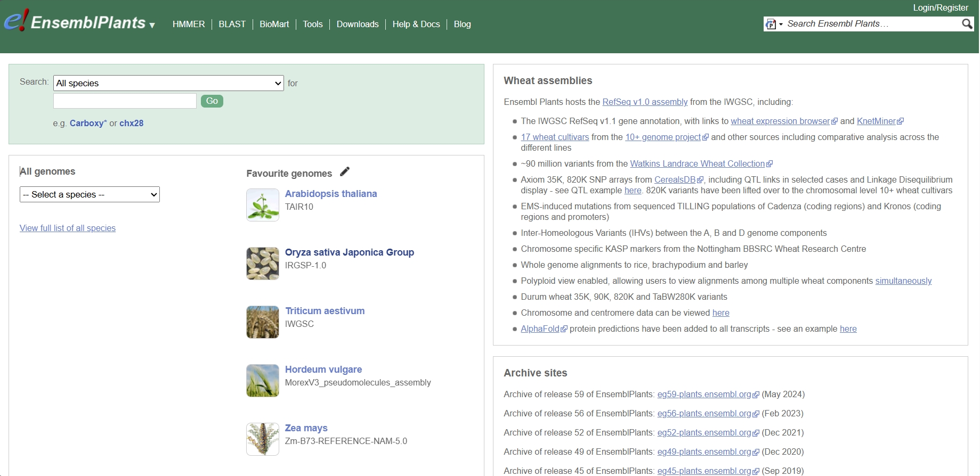The height and width of the screenshot is (476, 980).
Task: Open the QTL example 'here' link
Action: (633, 190)
